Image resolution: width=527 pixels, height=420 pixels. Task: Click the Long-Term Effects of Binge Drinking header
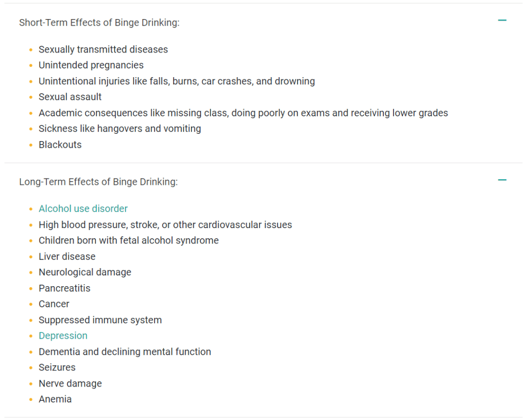(x=98, y=182)
